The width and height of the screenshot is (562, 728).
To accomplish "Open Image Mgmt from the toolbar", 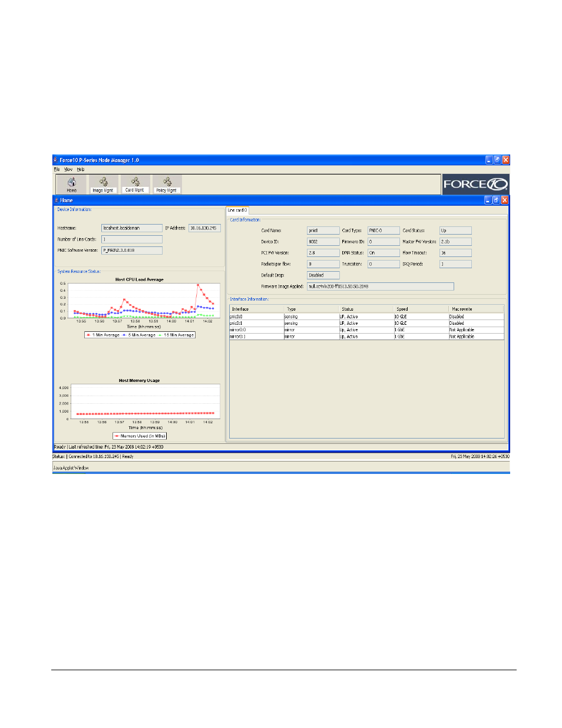I will pos(103,185).
